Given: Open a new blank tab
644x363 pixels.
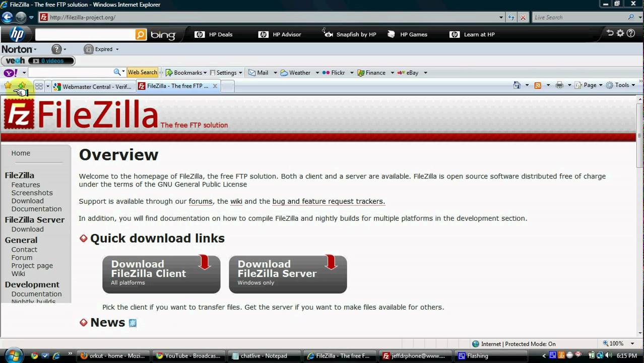Looking at the screenshot, I should coord(227,86).
